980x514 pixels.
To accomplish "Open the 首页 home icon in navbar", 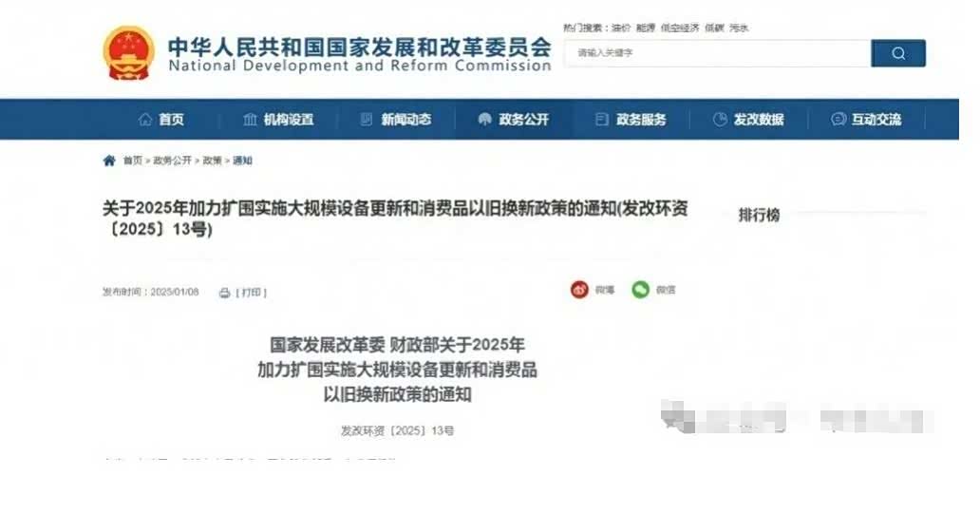I will [x=145, y=119].
